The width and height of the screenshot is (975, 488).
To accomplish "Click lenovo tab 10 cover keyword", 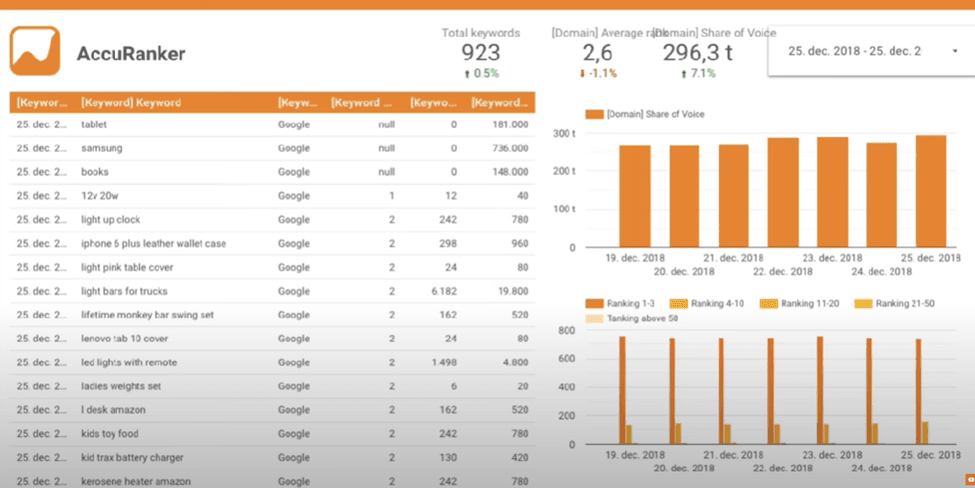I will click(x=124, y=339).
